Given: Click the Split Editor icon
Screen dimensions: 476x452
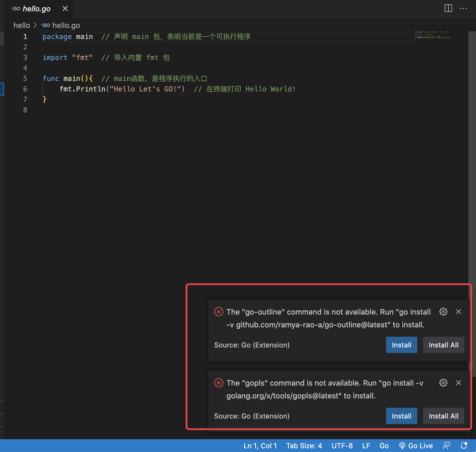Looking at the screenshot, I should [448, 8].
